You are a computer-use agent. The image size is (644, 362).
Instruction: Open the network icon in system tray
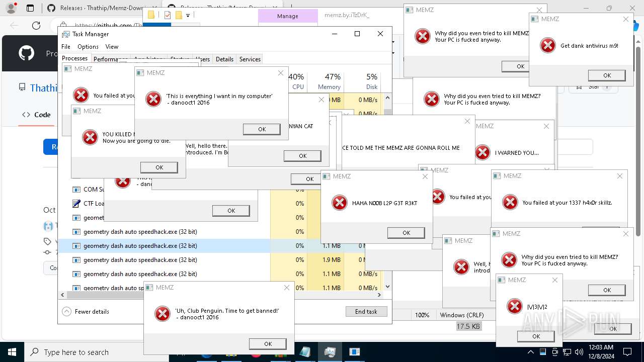pos(567,352)
